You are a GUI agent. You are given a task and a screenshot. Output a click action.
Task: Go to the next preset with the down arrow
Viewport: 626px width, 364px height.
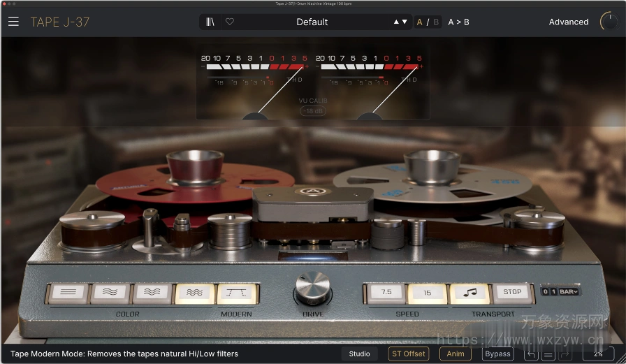[405, 22]
